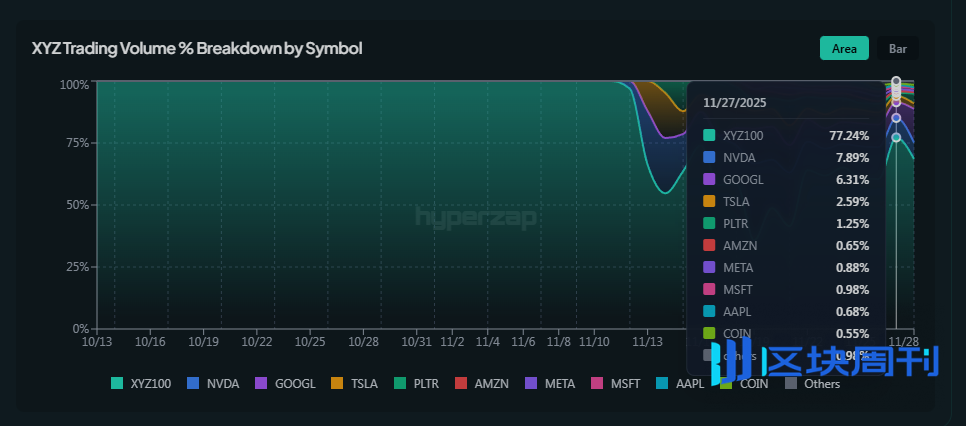The width and height of the screenshot is (966, 426).
Task: Click TSLA orange legend color swatch
Action: 337,383
